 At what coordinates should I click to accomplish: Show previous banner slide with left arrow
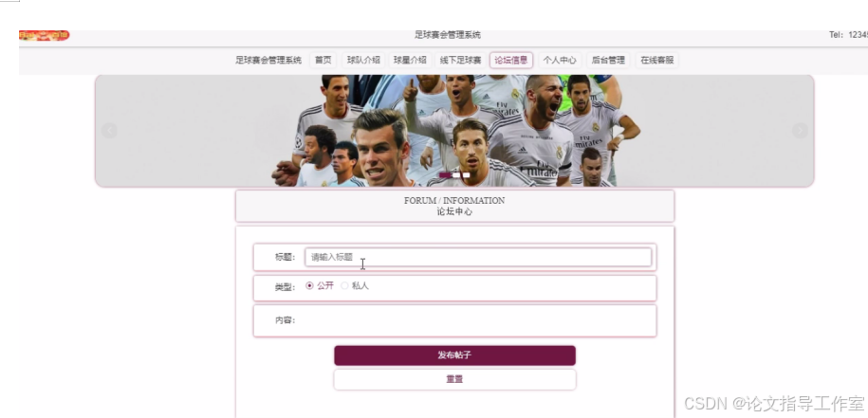click(x=109, y=131)
